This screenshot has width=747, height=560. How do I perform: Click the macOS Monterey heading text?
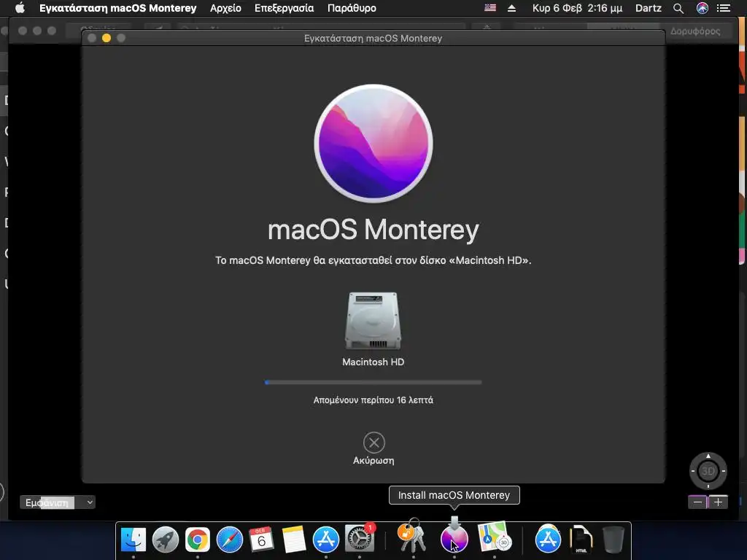(x=373, y=230)
